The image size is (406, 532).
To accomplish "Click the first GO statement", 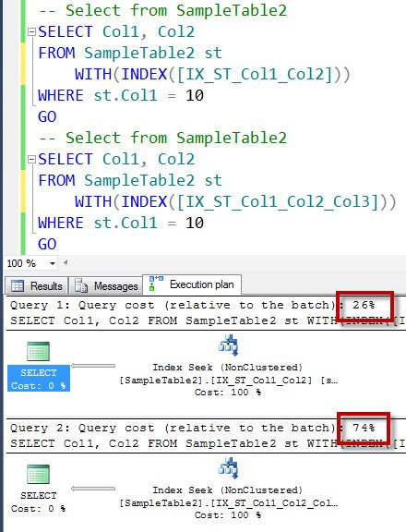I will tap(47, 116).
